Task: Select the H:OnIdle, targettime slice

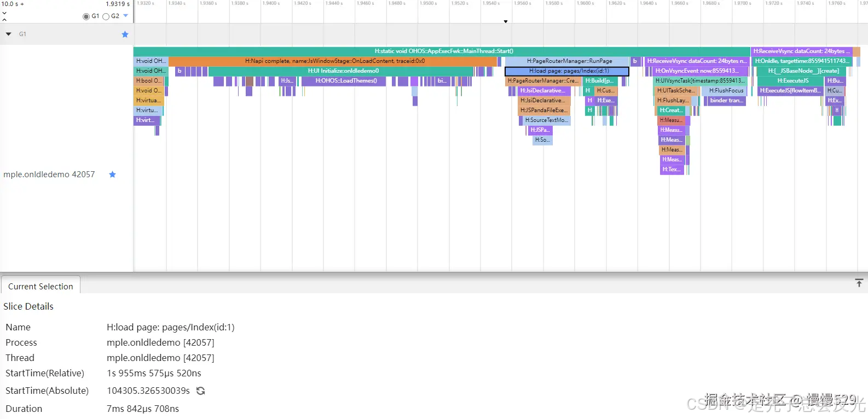Action: coord(802,61)
